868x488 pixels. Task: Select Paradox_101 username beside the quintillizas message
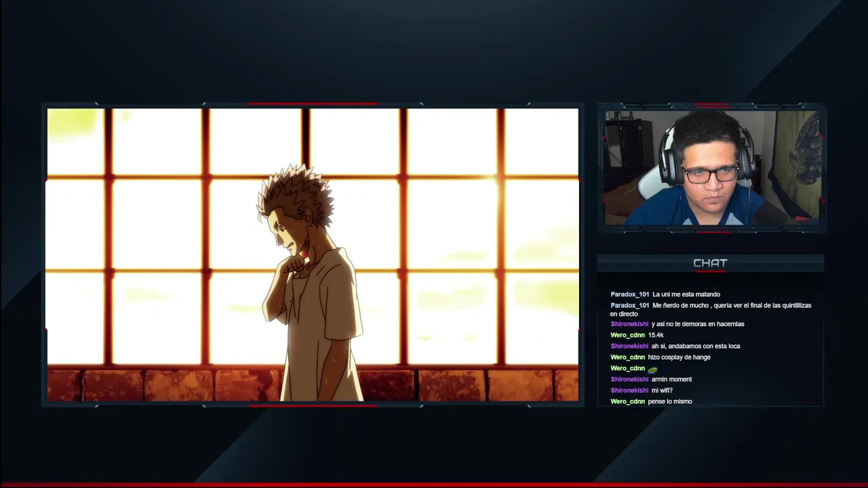click(x=629, y=306)
